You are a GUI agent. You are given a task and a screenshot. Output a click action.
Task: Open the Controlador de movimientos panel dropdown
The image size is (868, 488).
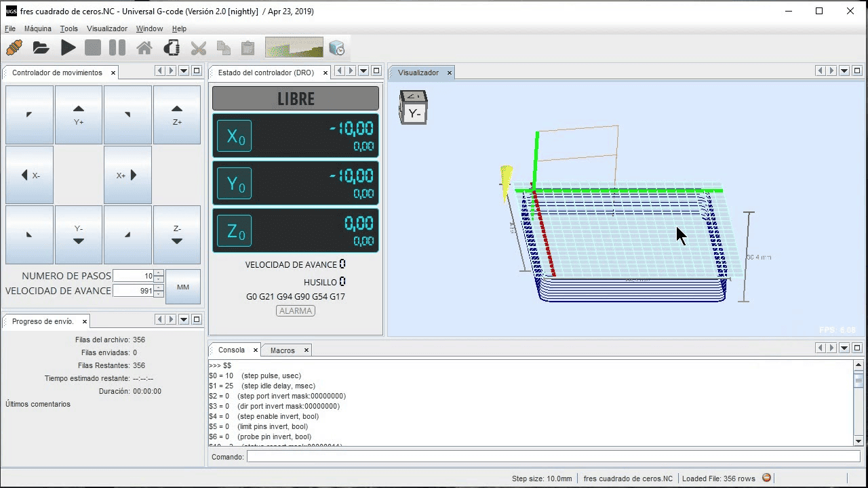pos(183,70)
